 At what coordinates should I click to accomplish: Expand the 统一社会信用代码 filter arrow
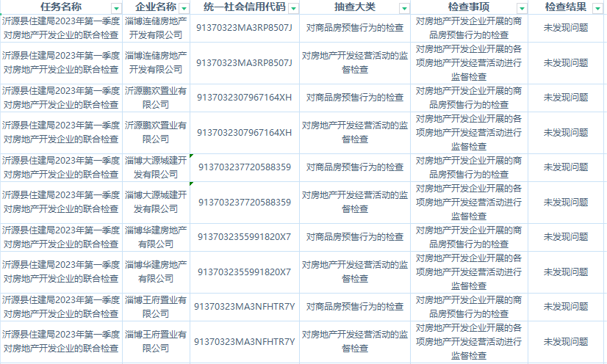point(293,8)
